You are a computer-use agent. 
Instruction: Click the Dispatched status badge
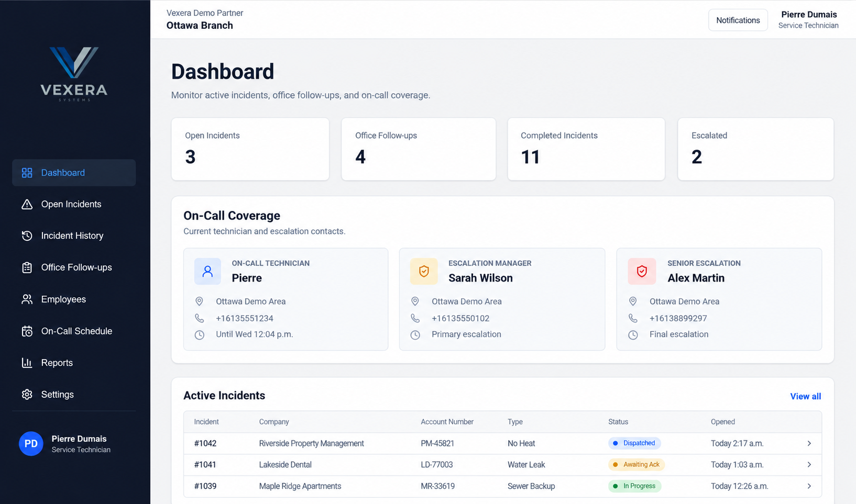[634, 443]
